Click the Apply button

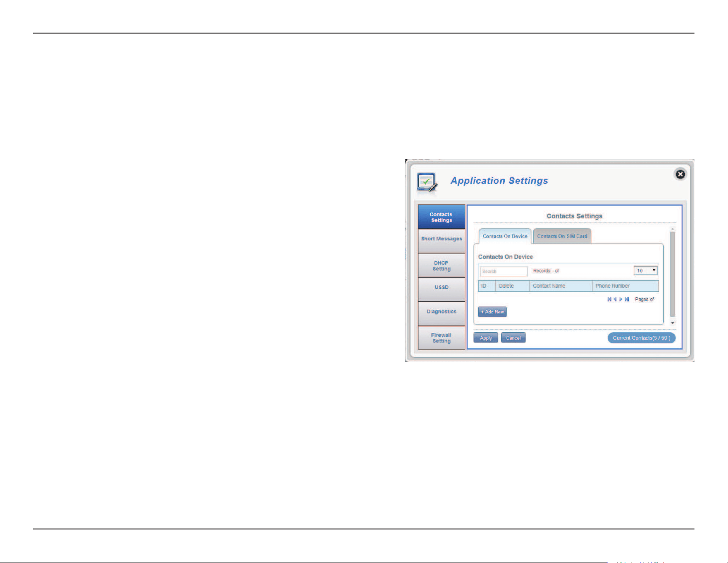point(486,338)
